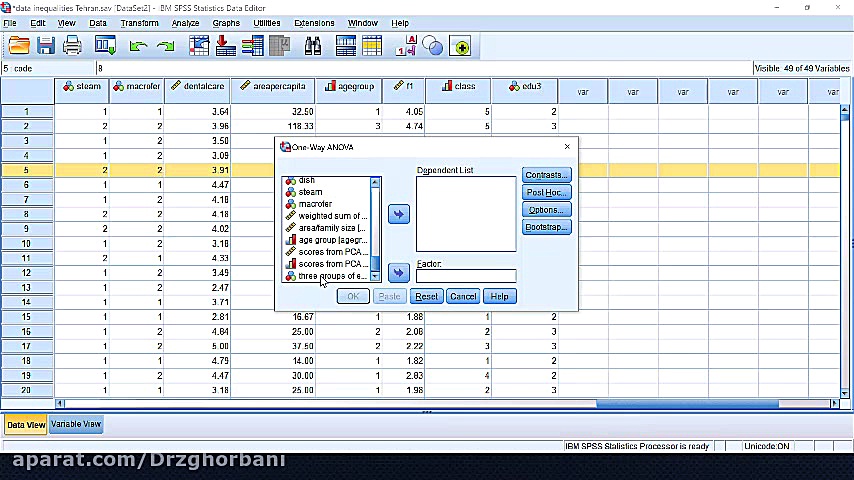
Task: Open the Recall recent dialogs icon
Action: pos(105,46)
